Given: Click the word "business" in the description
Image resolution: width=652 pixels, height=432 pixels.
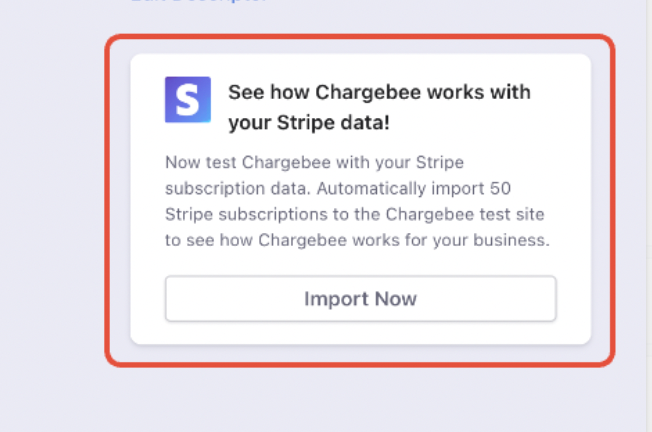Looking at the screenshot, I should click(515, 240).
